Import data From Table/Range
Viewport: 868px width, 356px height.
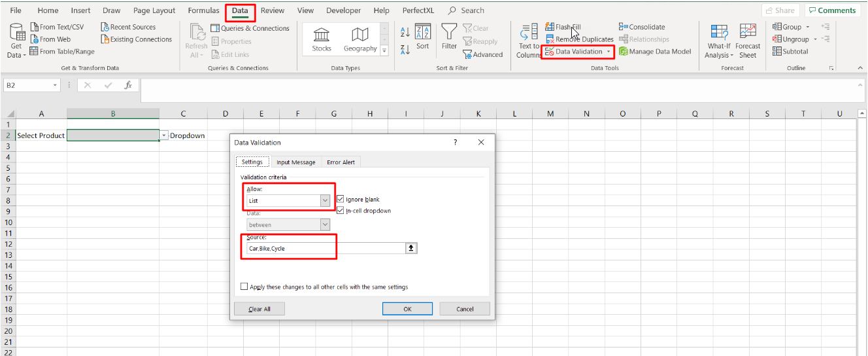pos(62,52)
